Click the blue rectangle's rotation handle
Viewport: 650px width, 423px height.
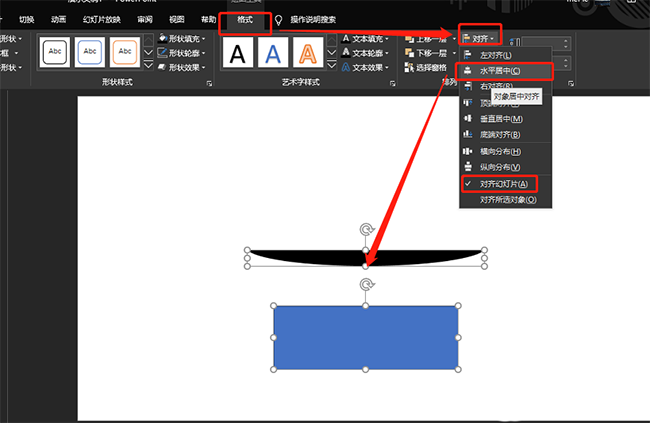[x=366, y=284]
